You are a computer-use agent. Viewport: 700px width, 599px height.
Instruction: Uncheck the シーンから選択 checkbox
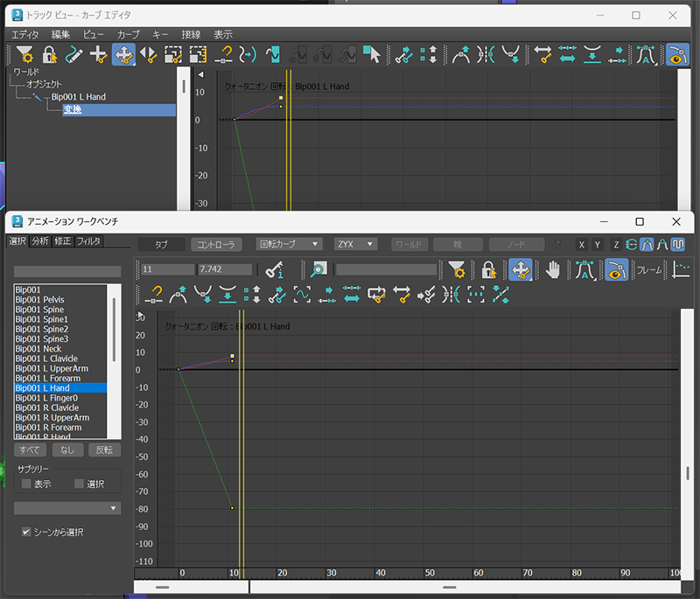tap(26, 532)
